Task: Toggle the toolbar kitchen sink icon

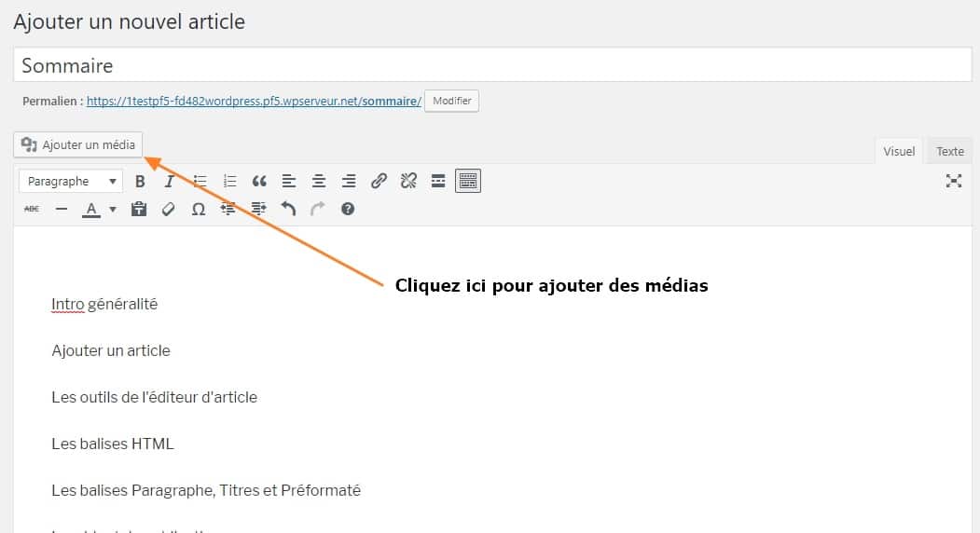Action: click(x=468, y=181)
